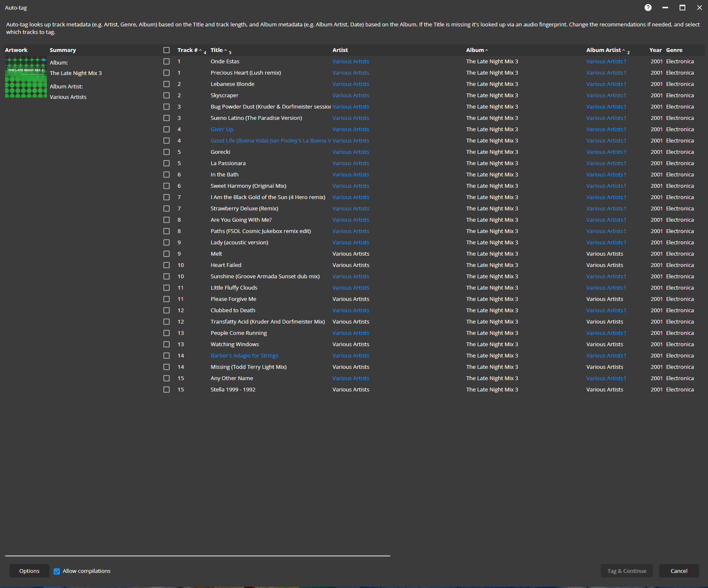Screen dimensions: 708x588
Task: Sort by the Album Artist column header
Action: click(603, 50)
